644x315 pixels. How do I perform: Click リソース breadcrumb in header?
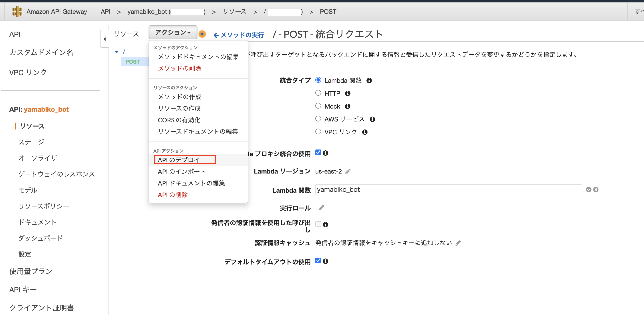pos(235,12)
